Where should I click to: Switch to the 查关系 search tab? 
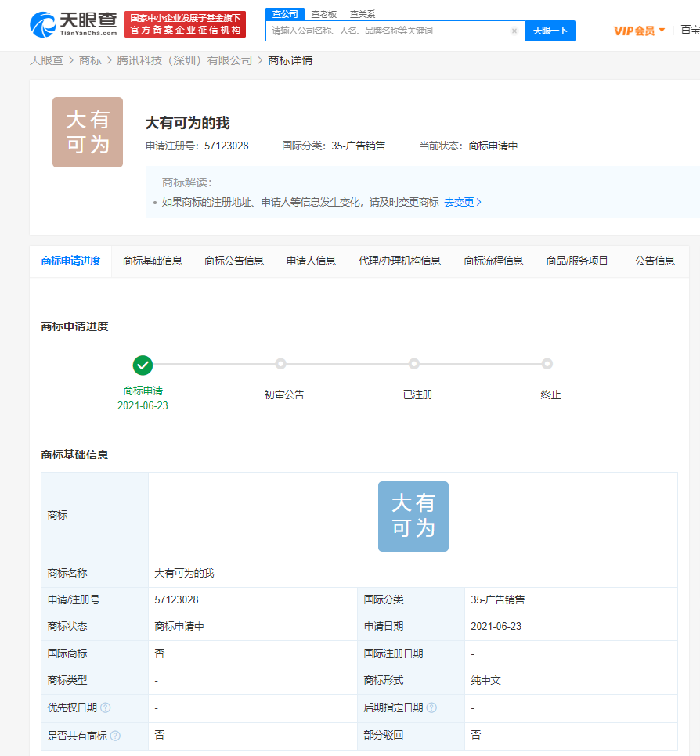(361, 14)
